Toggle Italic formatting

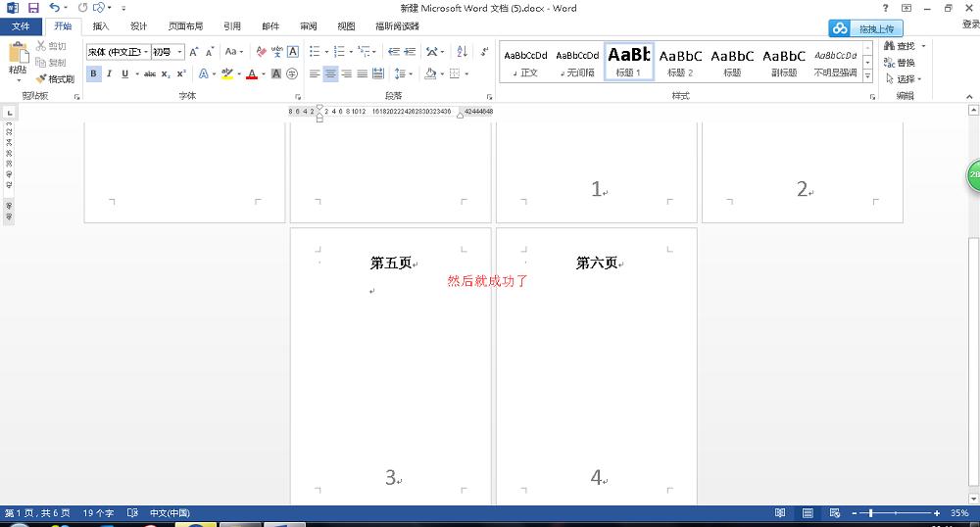click(110, 73)
